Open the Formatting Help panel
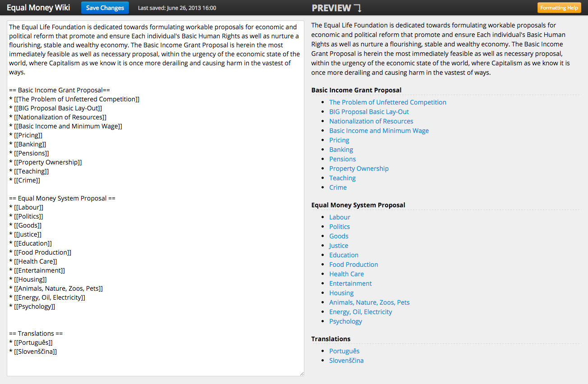 click(x=559, y=8)
